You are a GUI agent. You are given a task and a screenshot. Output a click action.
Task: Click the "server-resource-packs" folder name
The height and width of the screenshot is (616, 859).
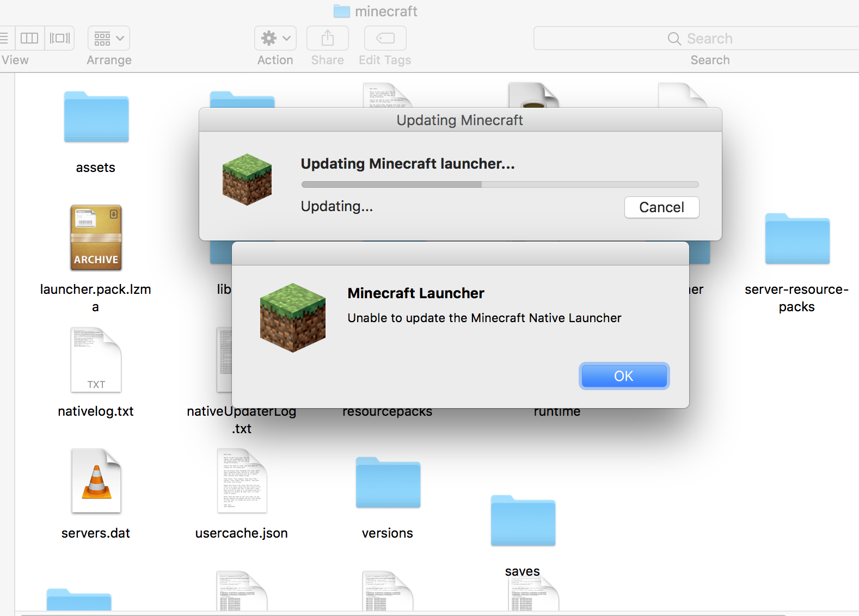(797, 298)
